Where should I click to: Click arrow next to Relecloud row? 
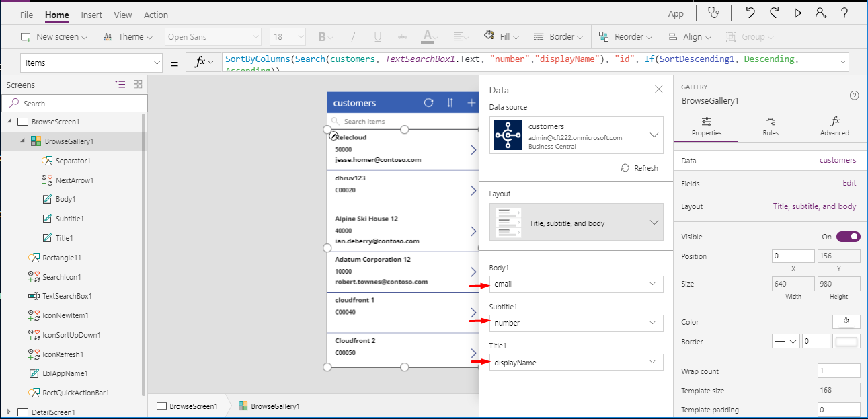coord(473,150)
